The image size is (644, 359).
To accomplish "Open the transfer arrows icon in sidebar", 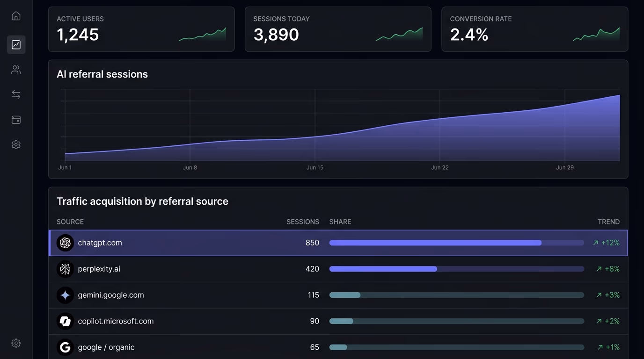I will coord(16,94).
